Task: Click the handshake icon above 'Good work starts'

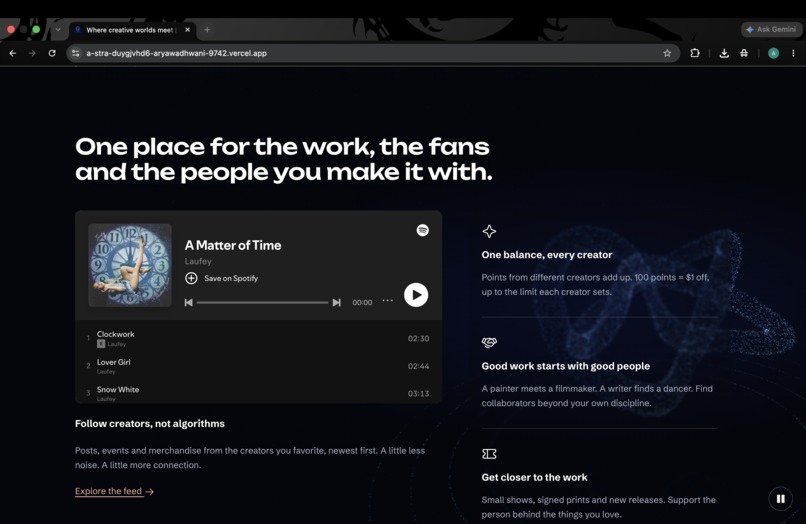Action: pyautogui.click(x=489, y=342)
